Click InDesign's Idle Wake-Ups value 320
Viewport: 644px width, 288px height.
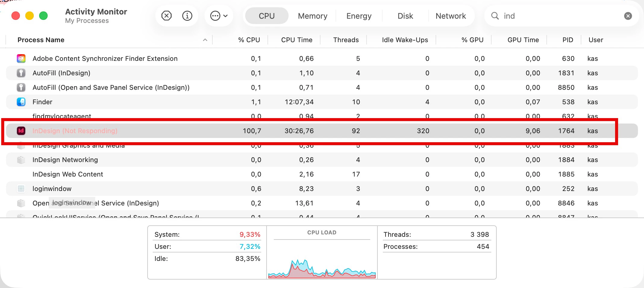423,131
